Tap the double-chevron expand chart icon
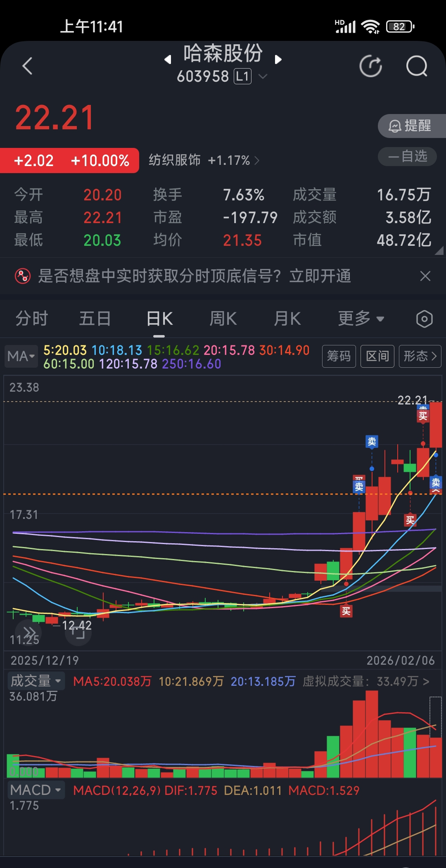 point(28,632)
